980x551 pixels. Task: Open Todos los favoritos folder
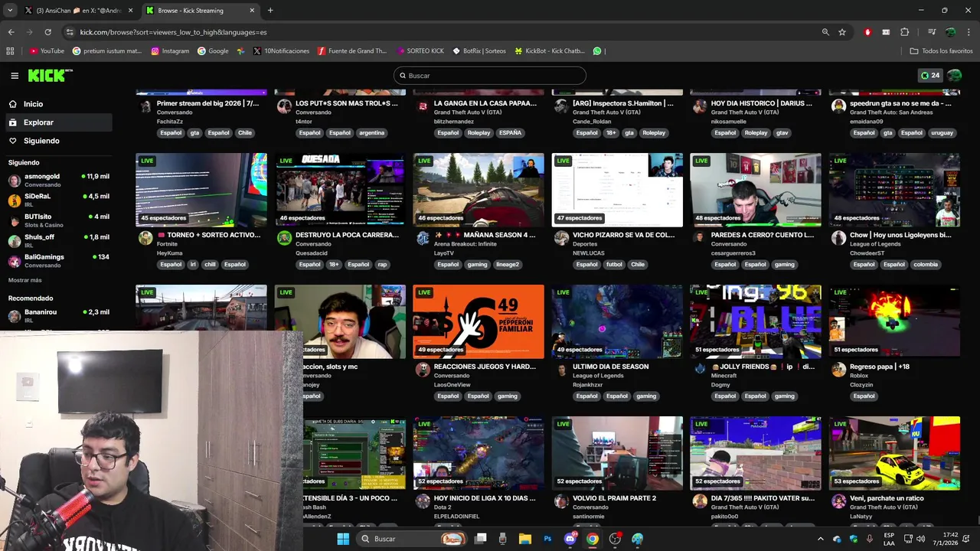point(941,51)
